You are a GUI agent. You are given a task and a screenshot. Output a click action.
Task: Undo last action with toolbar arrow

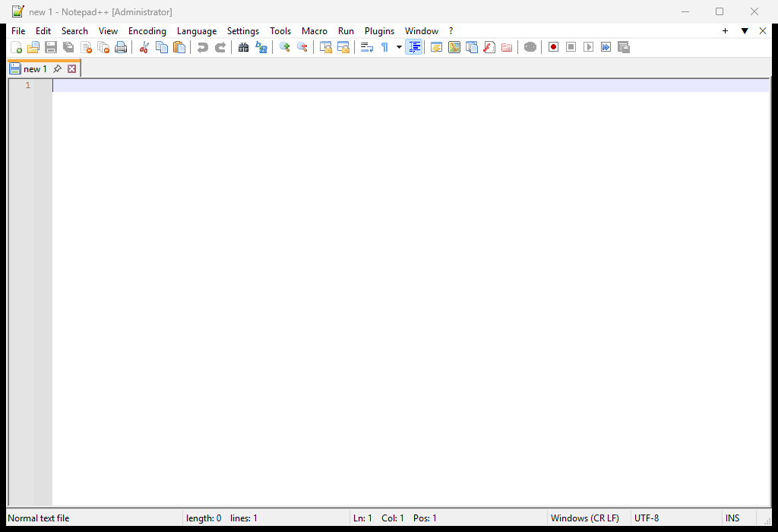[x=202, y=47]
